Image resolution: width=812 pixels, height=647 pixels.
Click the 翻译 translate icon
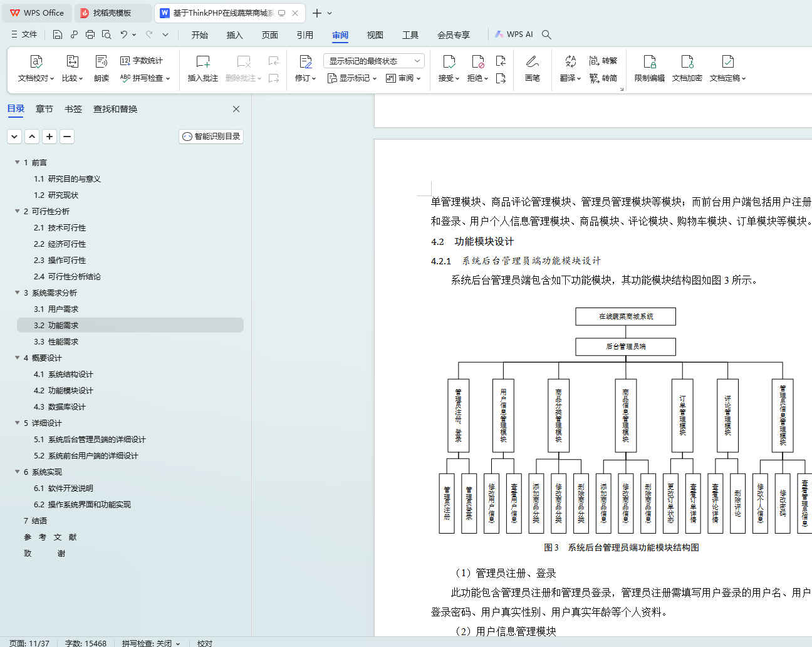pyautogui.click(x=570, y=61)
